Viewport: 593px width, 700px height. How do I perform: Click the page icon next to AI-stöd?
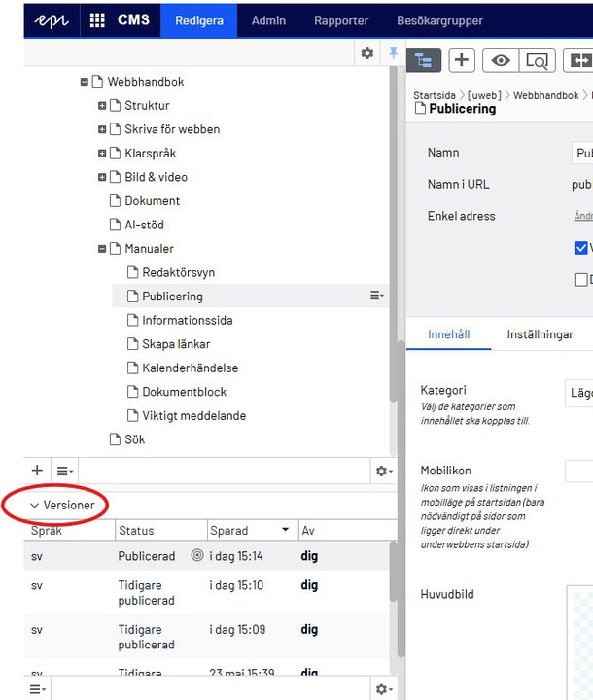(x=115, y=225)
